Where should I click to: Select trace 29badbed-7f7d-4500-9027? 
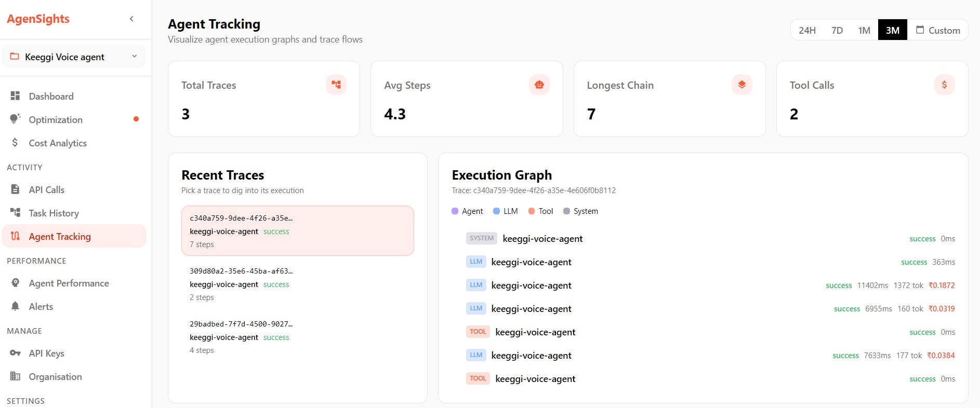298,337
